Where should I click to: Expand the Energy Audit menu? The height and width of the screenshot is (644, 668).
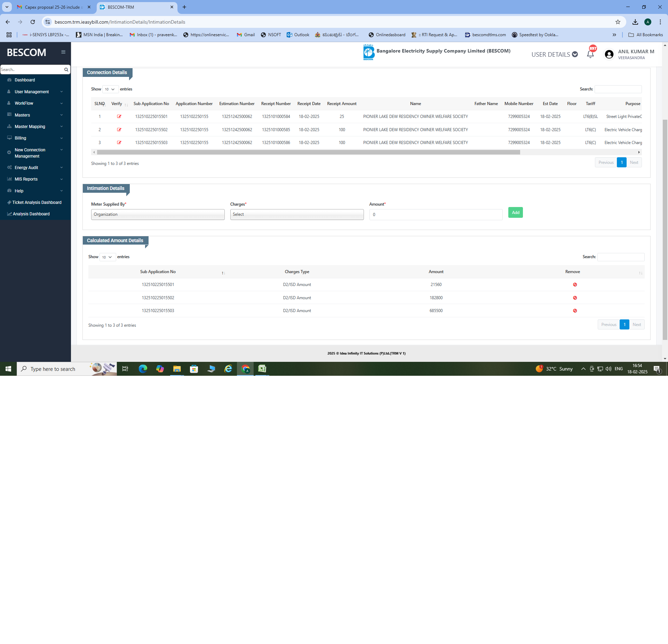point(35,168)
